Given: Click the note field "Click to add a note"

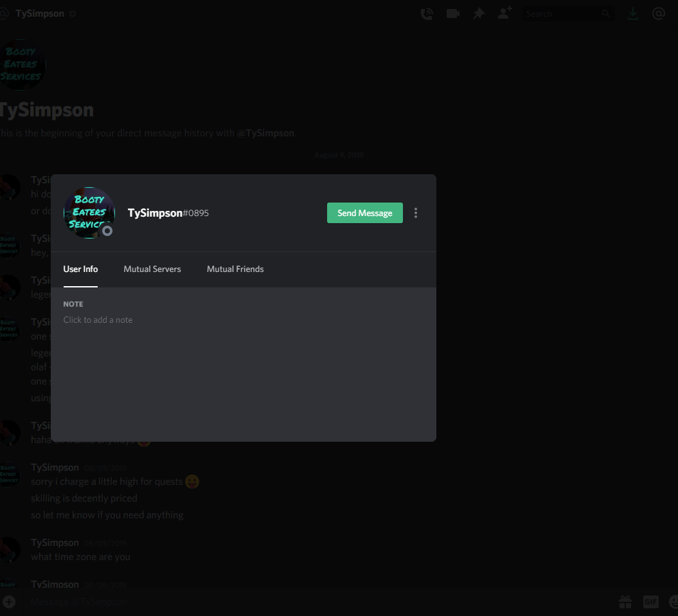Looking at the screenshot, I should pos(98,320).
